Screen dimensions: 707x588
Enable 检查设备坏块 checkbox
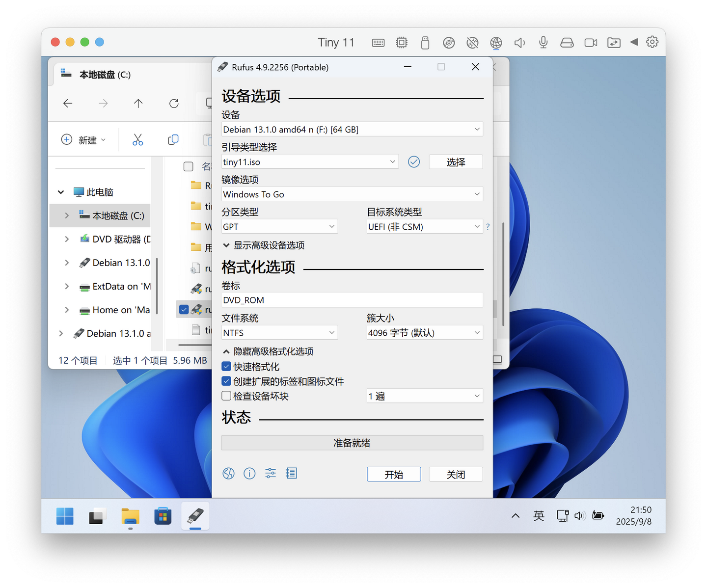click(226, 396)
